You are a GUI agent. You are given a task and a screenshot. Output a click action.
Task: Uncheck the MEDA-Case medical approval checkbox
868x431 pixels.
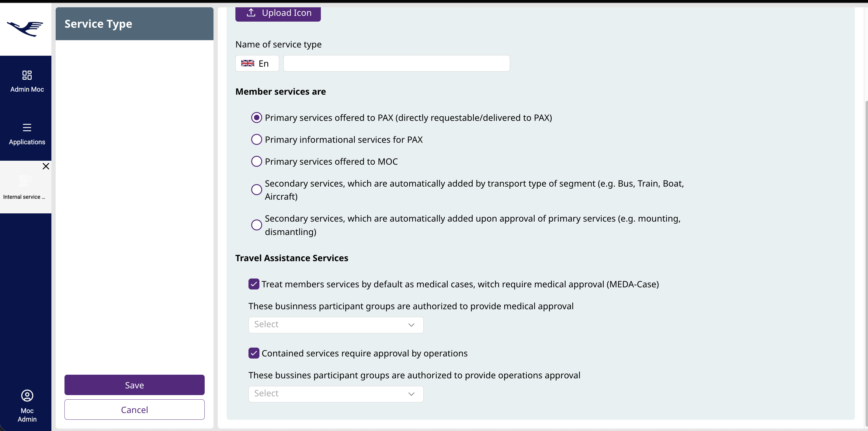(254, 284)
